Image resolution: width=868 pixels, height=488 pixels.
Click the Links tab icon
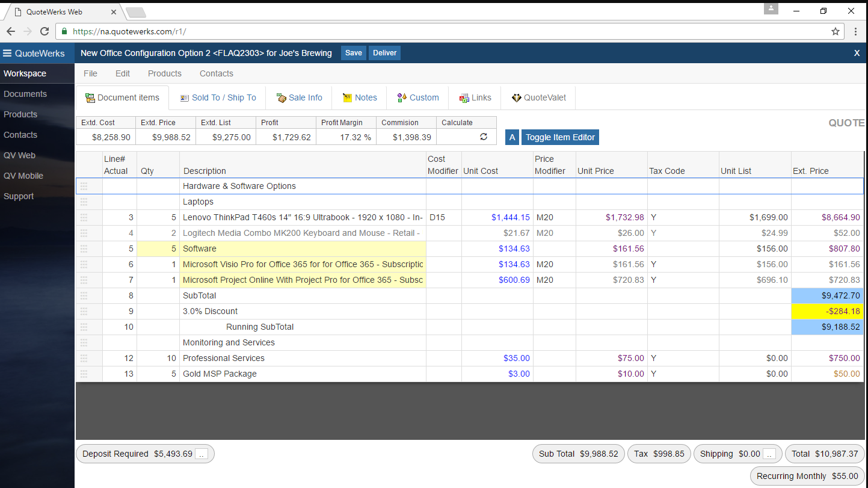(464, 97)
